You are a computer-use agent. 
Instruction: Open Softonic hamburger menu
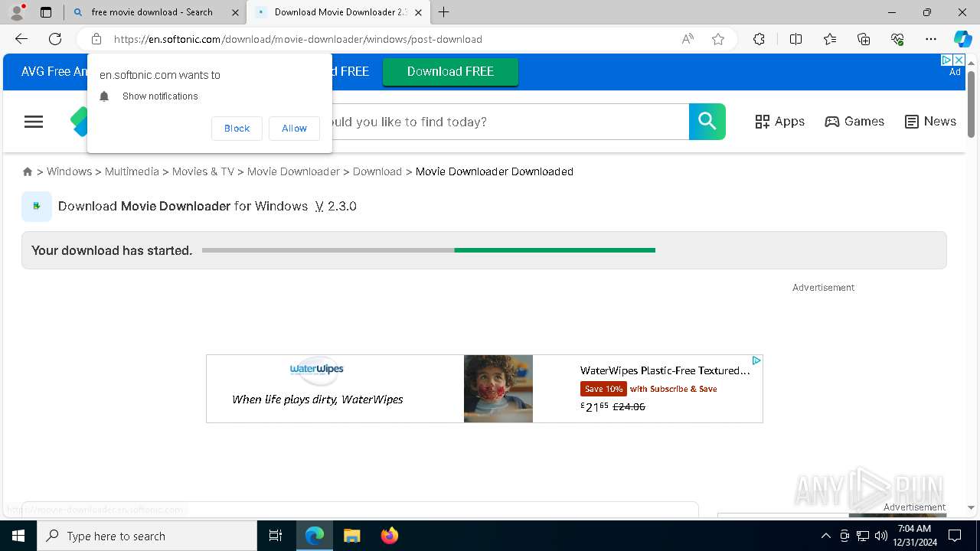point(34,122)
